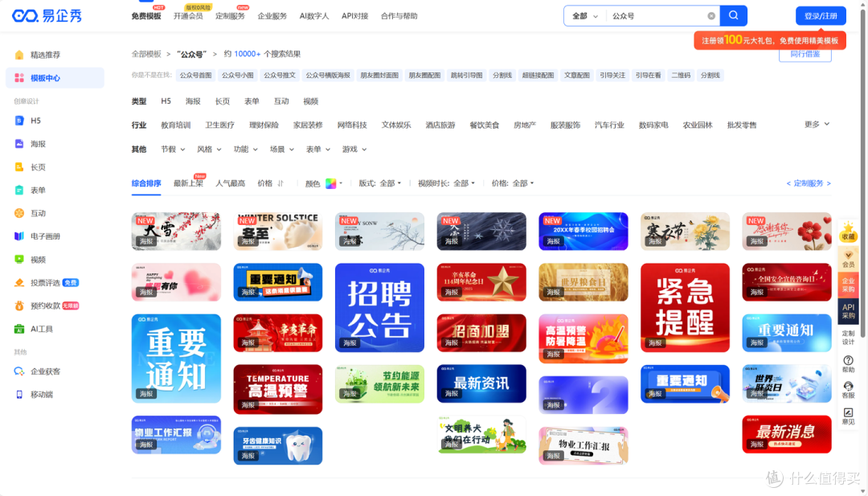868x496 pixels.
Task: Open the 招聘公告 template thumbnail
Action: point(379,308)
